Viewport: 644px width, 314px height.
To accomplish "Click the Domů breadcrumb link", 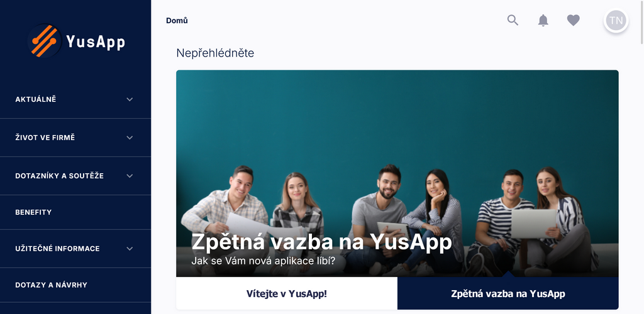I will (x=177, y=21).
